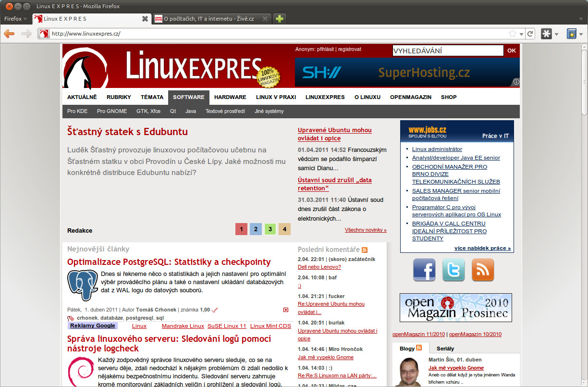
Task: Switch to the Živě.cz tab
Action: 212,19
